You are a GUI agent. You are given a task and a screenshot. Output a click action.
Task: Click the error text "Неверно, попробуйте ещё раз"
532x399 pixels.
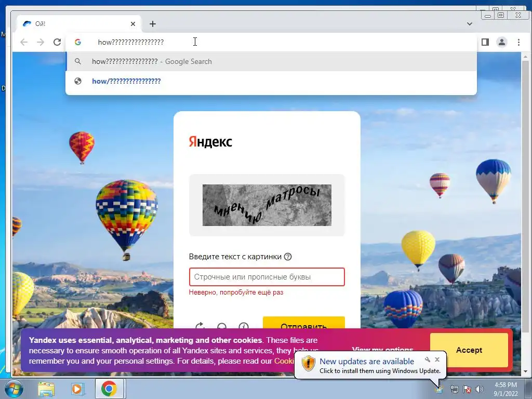236,292
